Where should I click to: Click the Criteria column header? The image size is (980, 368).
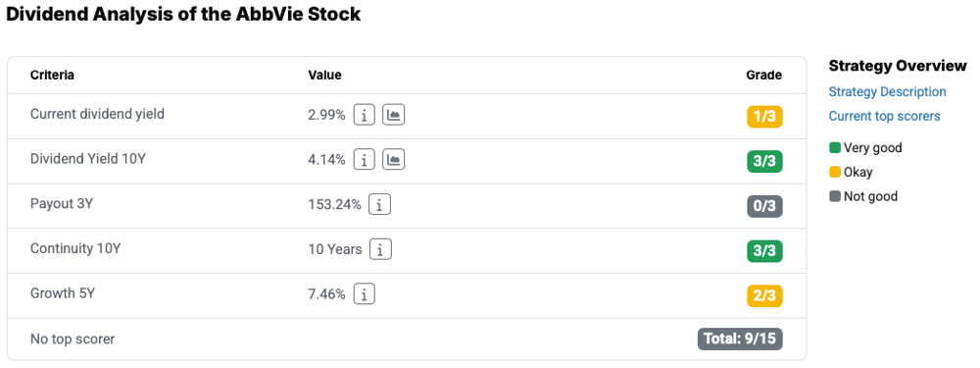point(53,76)
